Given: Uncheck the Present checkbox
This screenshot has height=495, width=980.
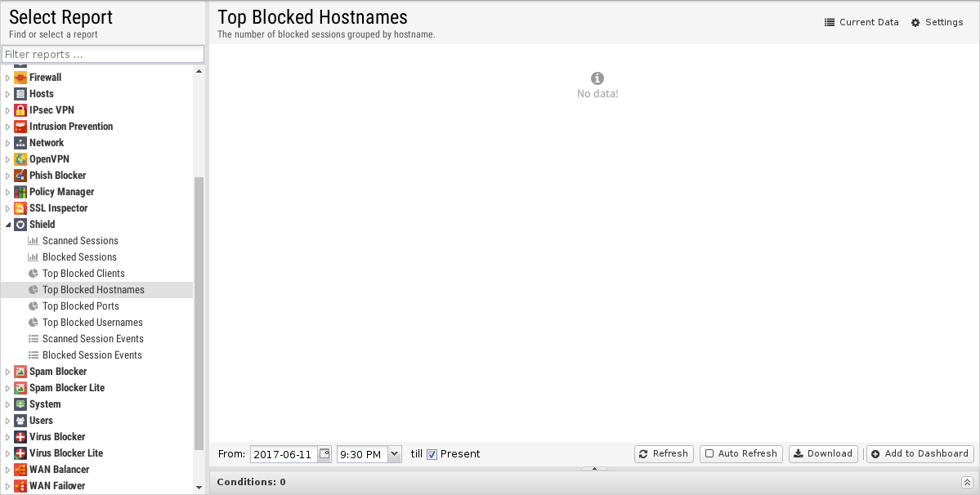Looking at the screenshot, I should coord(432,454).
